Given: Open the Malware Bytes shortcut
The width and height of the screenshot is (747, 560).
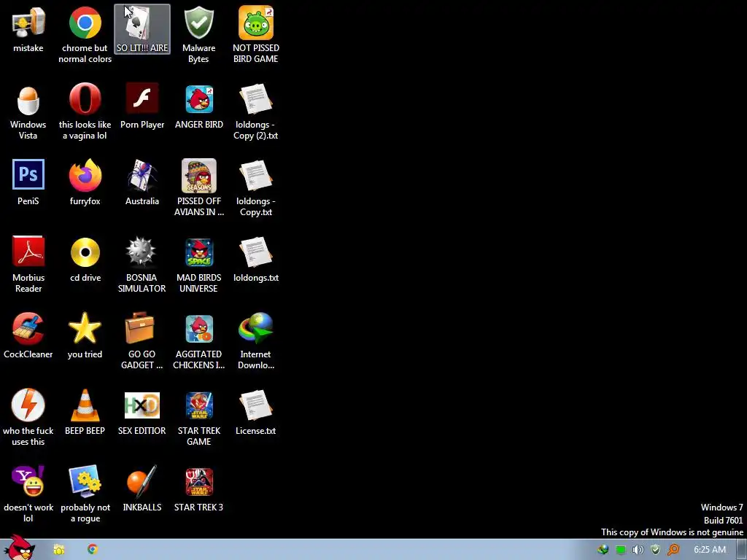Looking at the screenshot, I should pos(198,34).
